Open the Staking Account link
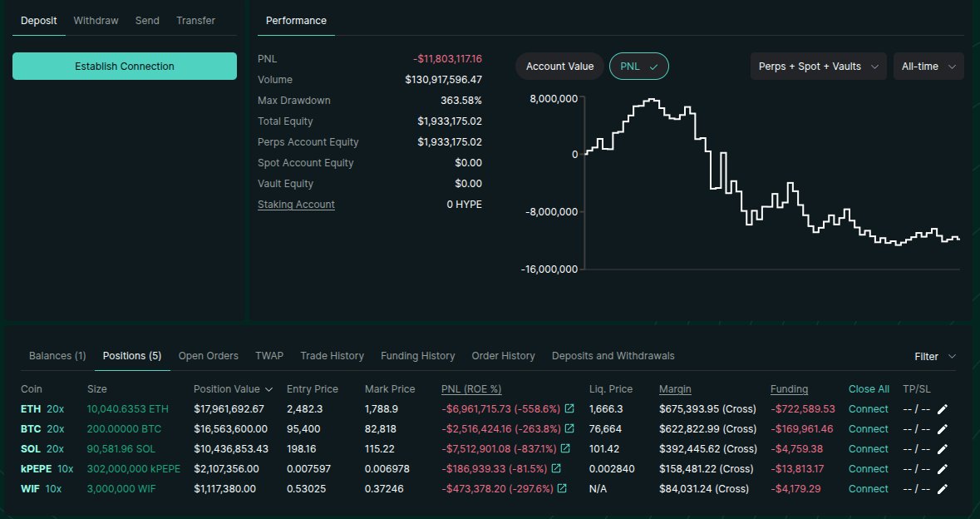980x519 pixels. [296, 204]
